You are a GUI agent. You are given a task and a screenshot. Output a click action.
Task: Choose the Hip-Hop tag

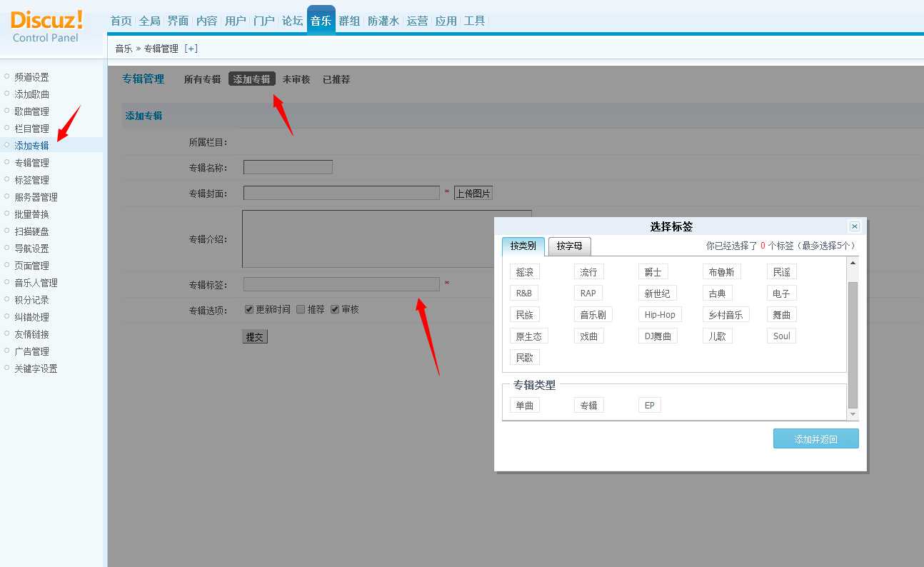click(659, 315)
